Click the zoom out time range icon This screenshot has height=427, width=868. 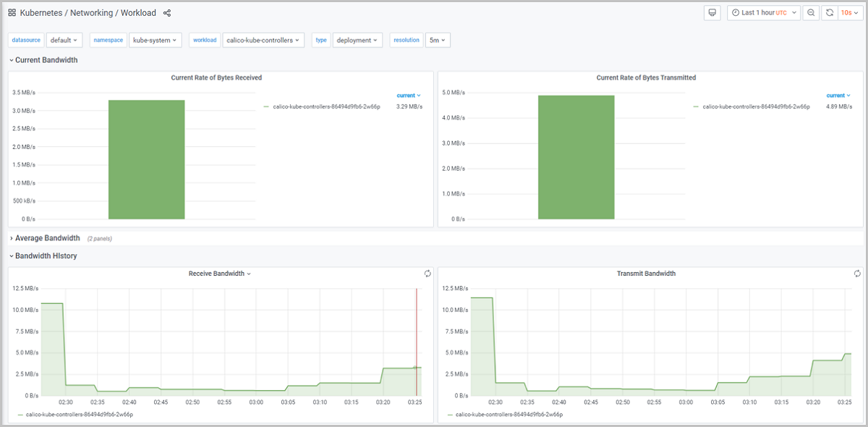(x=811, y=13)
